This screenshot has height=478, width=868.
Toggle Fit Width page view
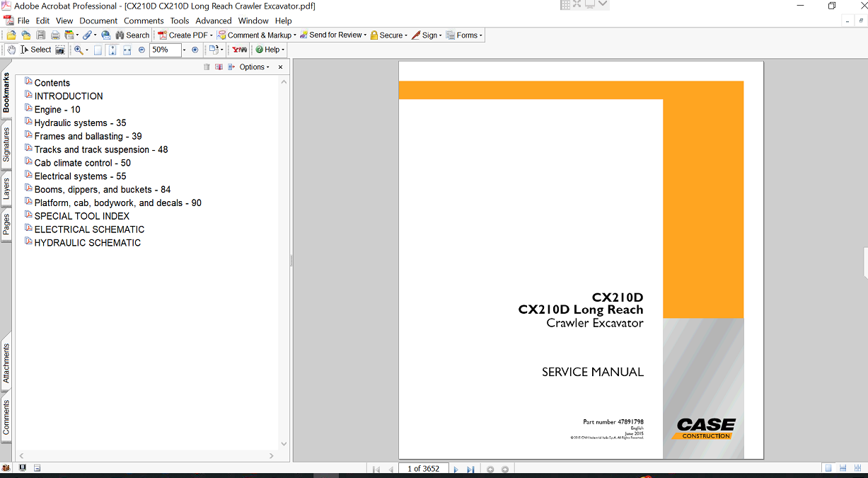127,50
